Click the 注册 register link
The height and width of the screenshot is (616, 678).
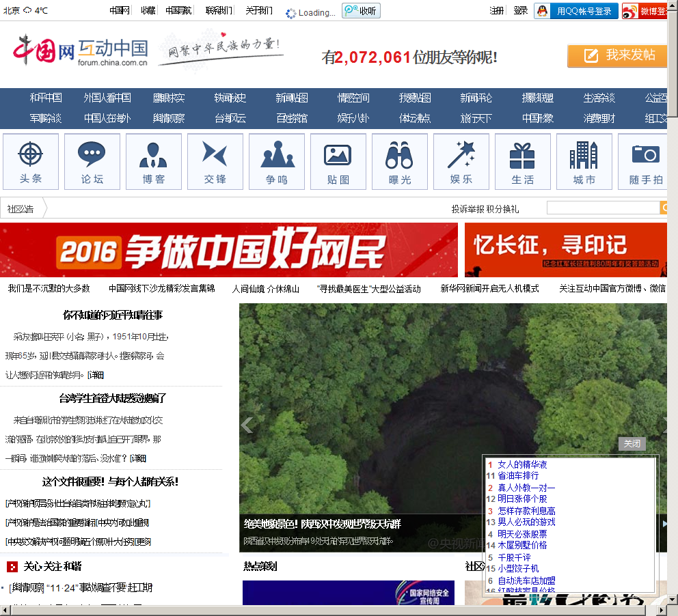click(496, 10)
